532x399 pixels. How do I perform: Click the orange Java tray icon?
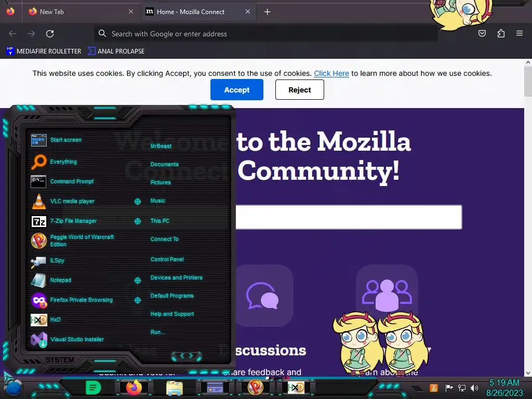point(434,388)
